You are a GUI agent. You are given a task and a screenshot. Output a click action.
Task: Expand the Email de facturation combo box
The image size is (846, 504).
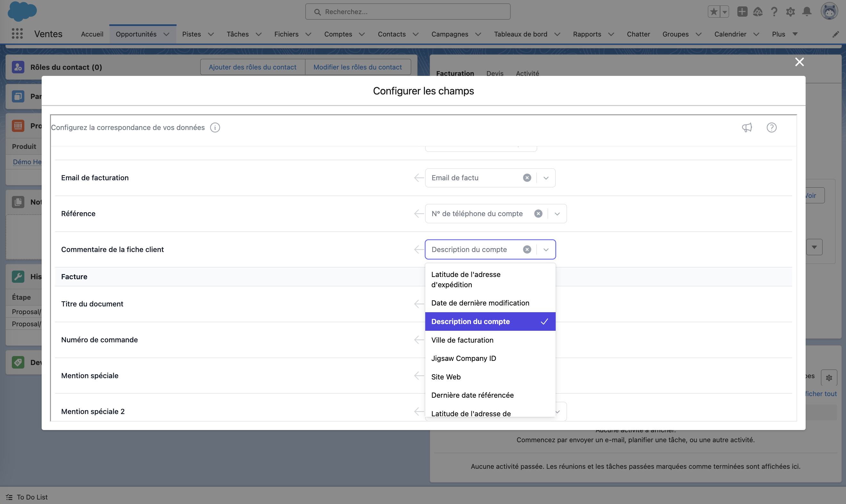pyautogui.click(x=546, y=178)
